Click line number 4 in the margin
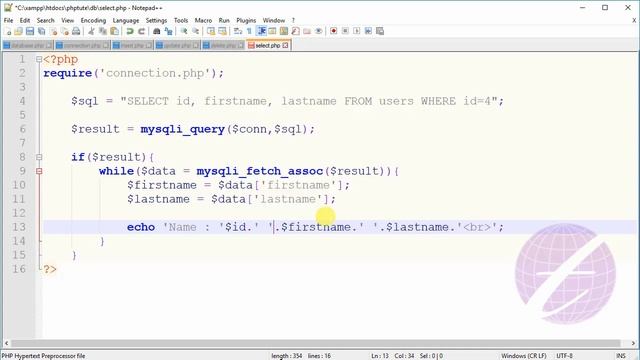The height and width of the screenshot is (360, 640). (x=22, y=101)
